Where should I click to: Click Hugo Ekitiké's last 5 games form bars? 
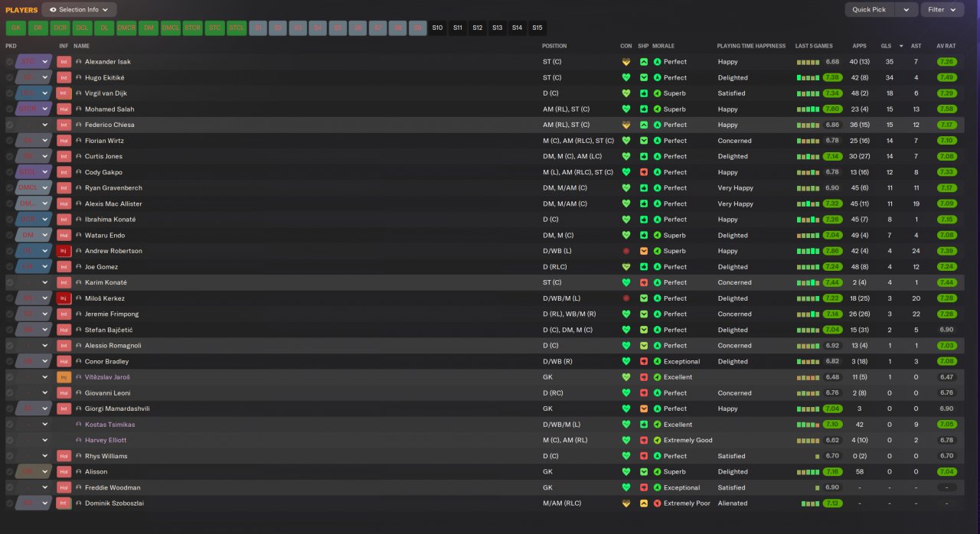tap(808, 78)
